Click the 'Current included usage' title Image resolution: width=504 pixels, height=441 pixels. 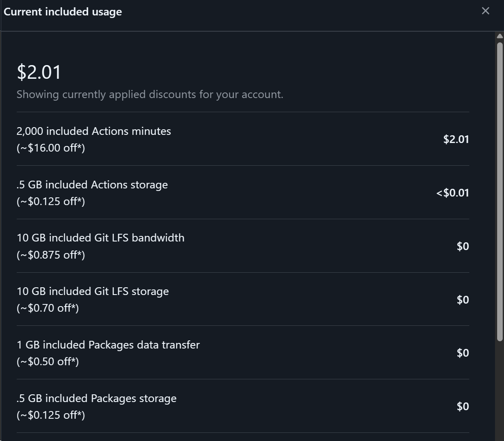point(63,12)
